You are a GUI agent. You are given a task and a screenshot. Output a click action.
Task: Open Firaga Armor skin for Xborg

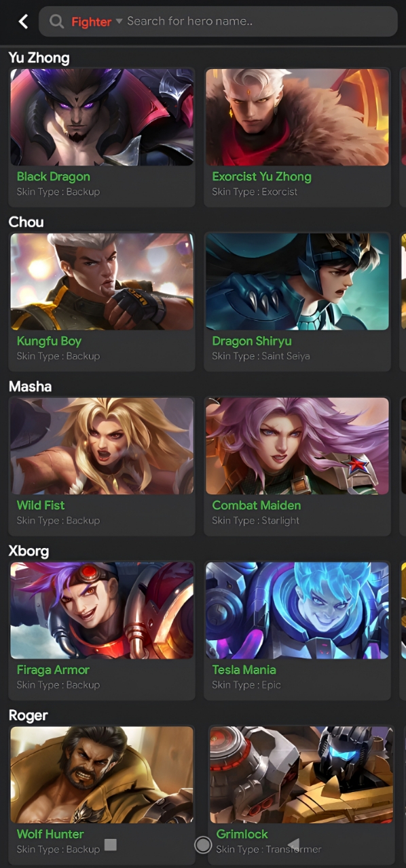point(102,610)
